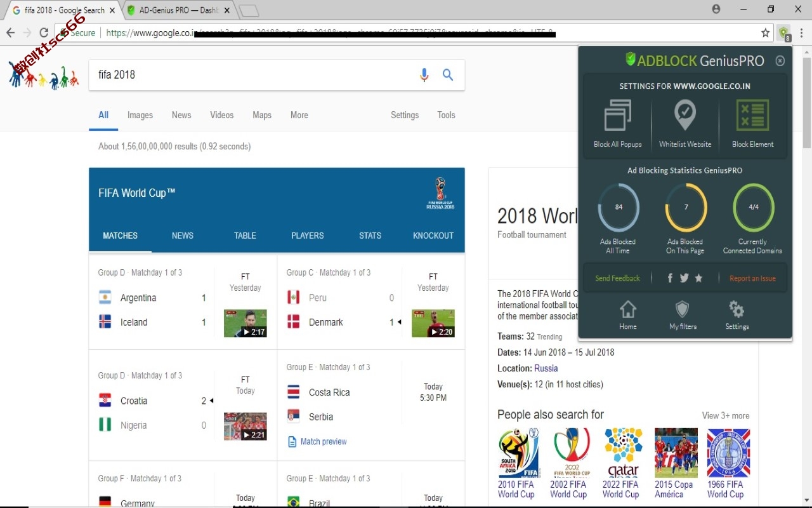The image size is (812, 508).
Task: Click the browser forward arrow
Action: (27, 33)
